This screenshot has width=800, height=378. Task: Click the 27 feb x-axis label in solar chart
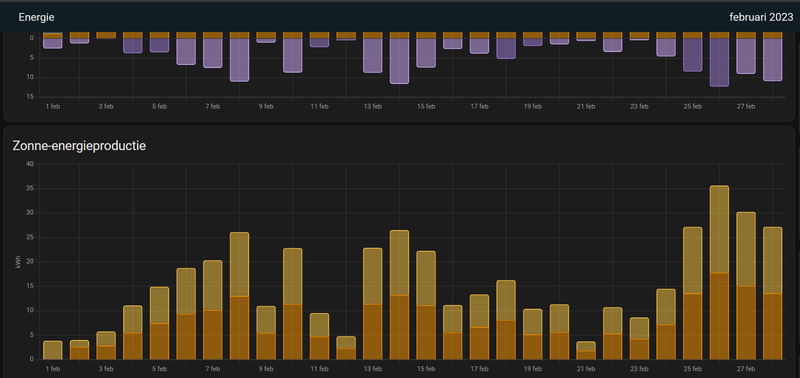pyautogui.click(x=746, y=369)
